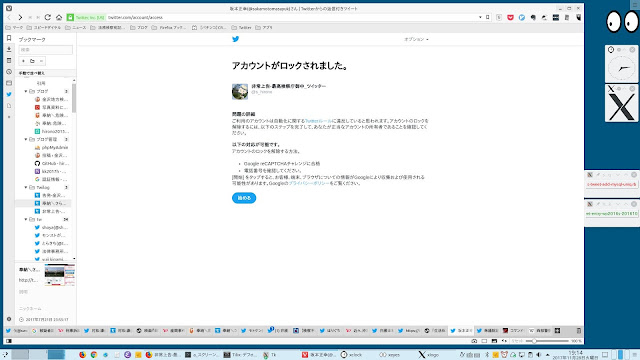Go back with the back arrow
This screenshot has width=640, height=360.
tap(9, 18)
